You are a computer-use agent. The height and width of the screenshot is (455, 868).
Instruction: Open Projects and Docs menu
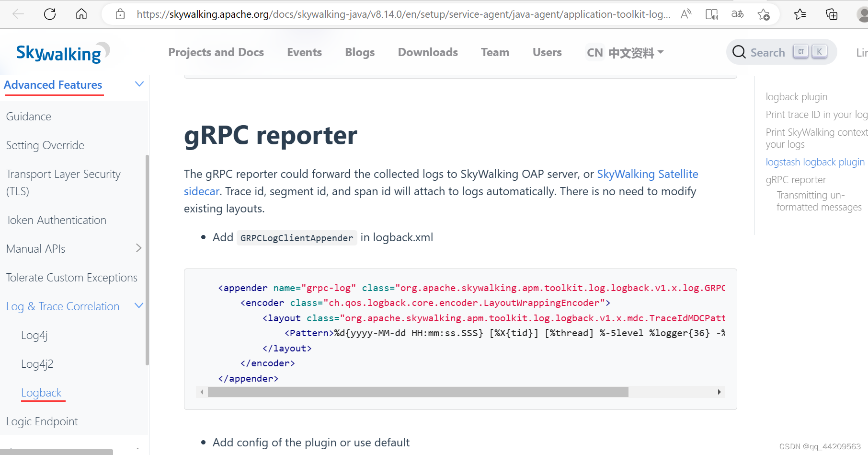(x=216, y=52)
